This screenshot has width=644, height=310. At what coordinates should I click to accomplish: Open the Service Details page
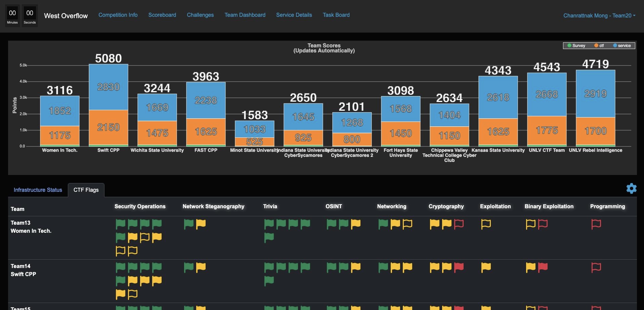[x=294, y=15]
